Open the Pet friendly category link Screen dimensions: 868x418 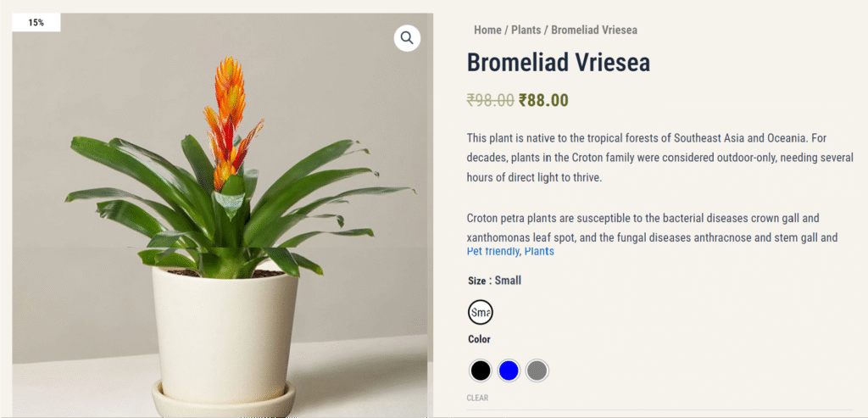(492, 252)
